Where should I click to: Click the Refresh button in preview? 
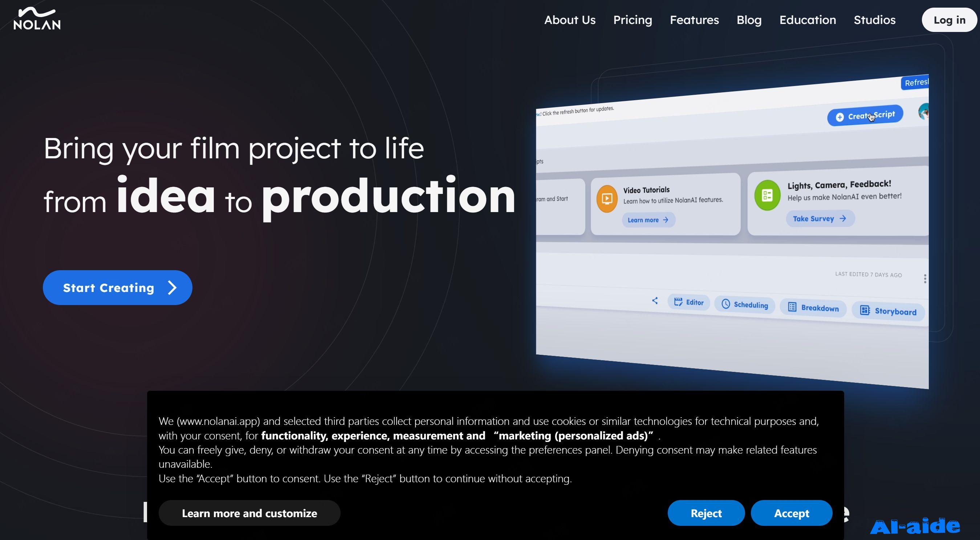point(915,82)
